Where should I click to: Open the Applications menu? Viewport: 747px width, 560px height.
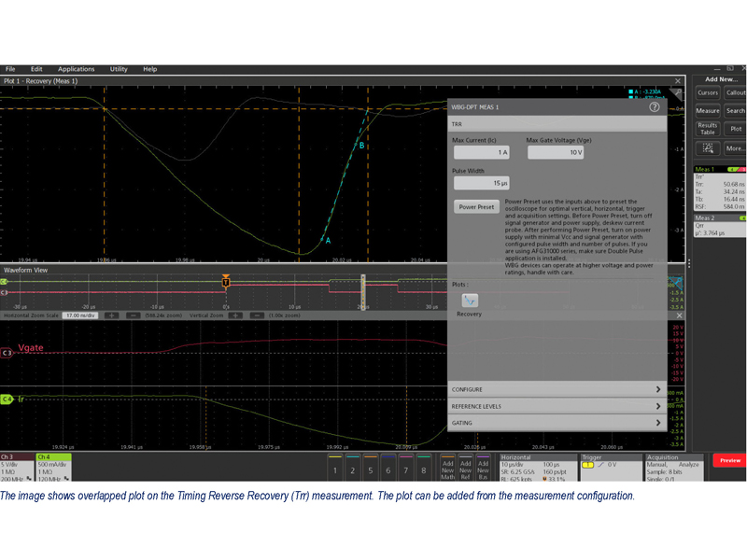(76, 69)
